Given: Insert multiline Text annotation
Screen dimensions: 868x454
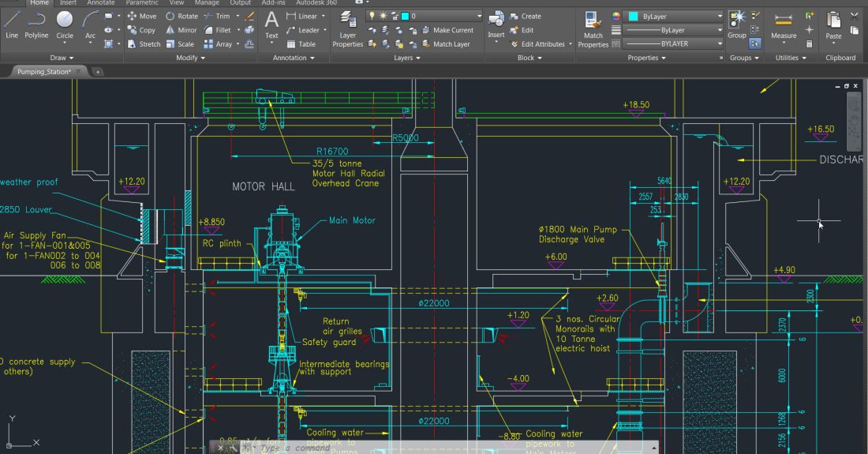Looking at the screenshot, I should [271, 25].
